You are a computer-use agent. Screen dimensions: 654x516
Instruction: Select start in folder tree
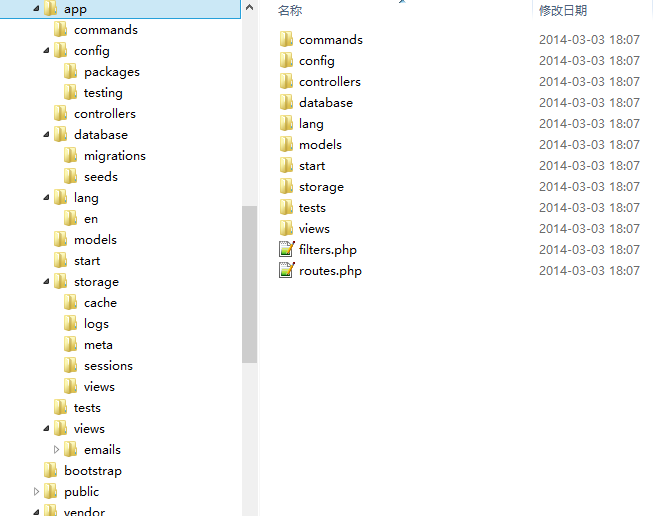point(87,261)
